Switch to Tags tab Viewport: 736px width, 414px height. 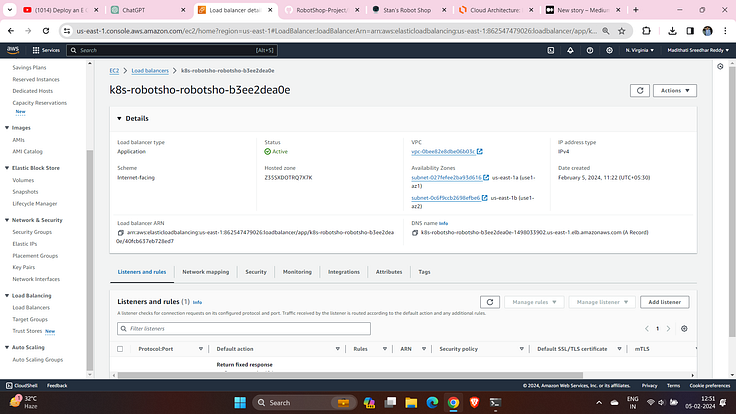point(424,272)
